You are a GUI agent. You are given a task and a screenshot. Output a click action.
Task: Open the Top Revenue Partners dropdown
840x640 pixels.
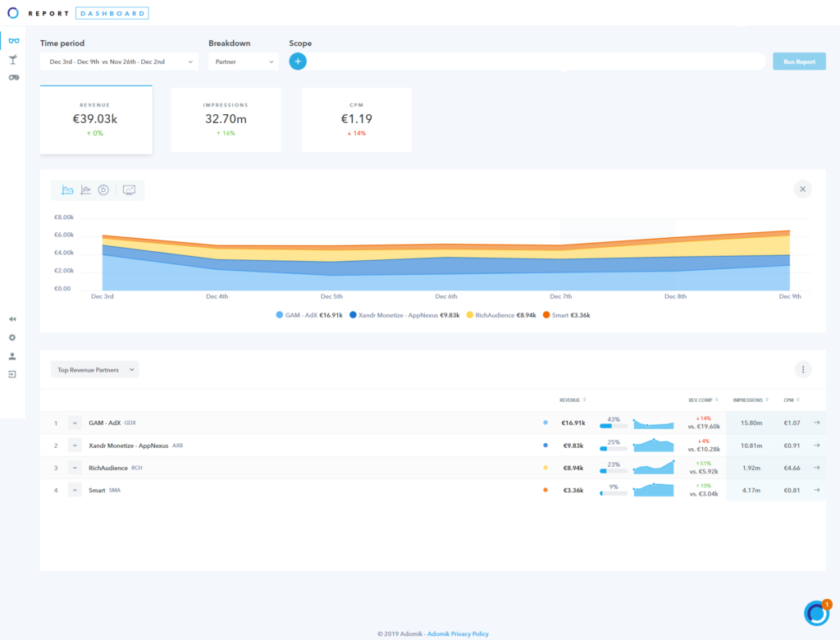pyautogui.click(x=95, y=369)
